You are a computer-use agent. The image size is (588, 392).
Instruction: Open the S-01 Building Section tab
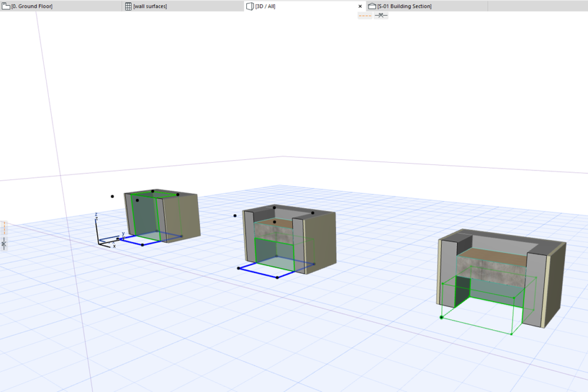pyautogui.click(x=427, y=6)
